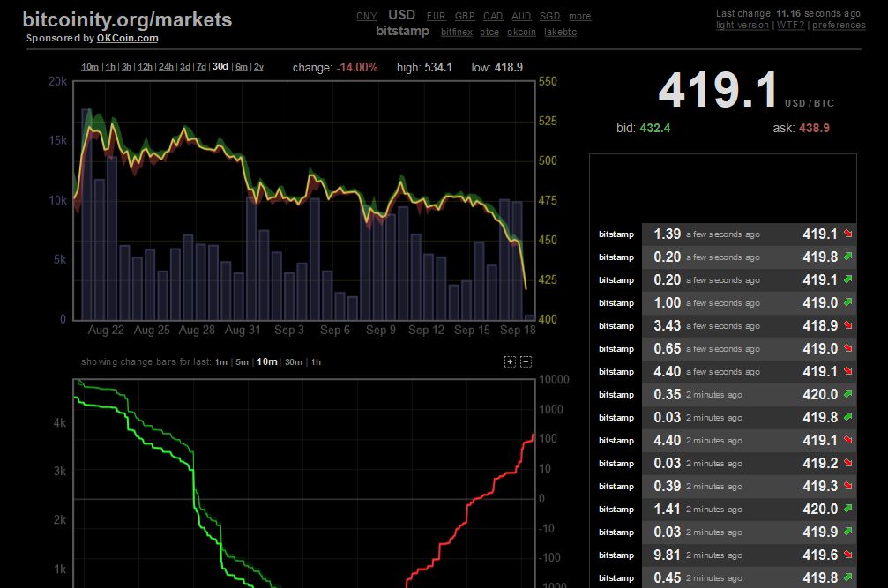Click the red arrow on the 3.43 trade row
This screenshot has width=888, height=588.
[x=847, y=324]
